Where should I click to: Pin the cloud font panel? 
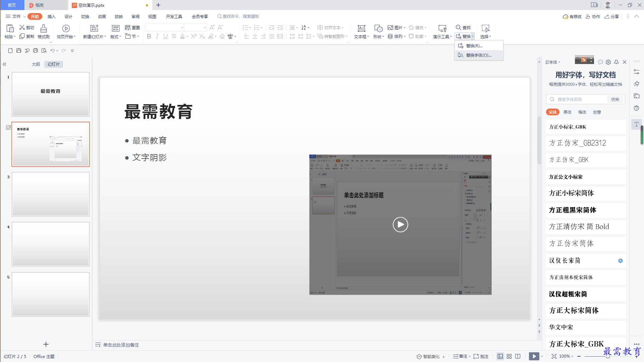tap(616, 62)
